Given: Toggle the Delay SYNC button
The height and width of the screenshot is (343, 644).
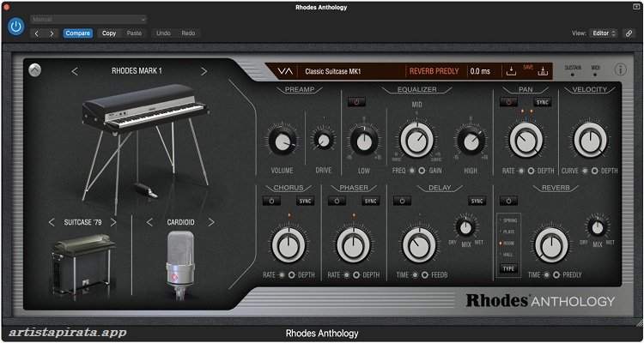Looking at the screenshot, I should point(477,201).
